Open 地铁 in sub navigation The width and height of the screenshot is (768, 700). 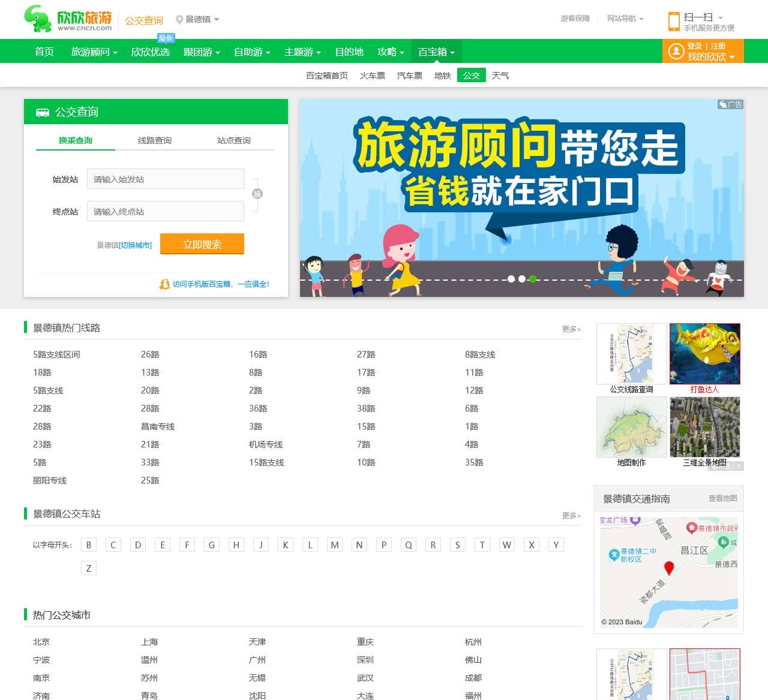click(x=442, y=76)
